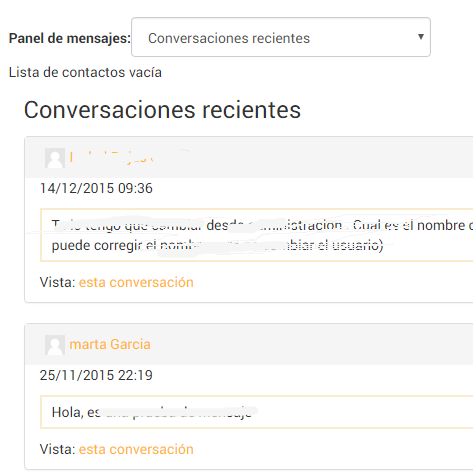Image resolution: width=473 pixels, height=473 pixels.
Task: Click the 'Lista de contactos vacía' text
Action: click(85, 72)
